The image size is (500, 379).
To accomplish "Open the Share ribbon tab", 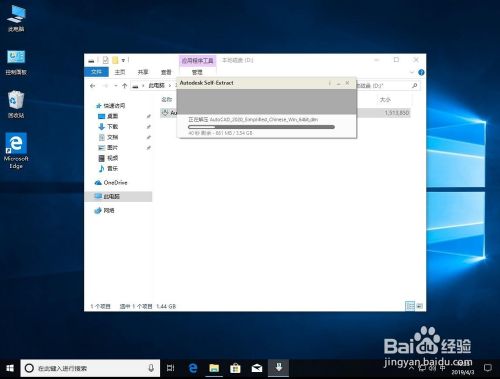I will [x=143, y=72].
